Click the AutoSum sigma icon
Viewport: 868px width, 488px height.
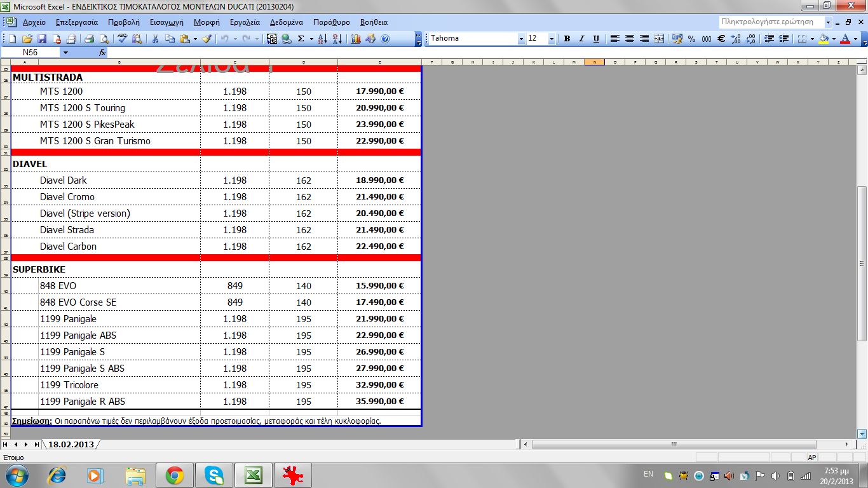click(301, 39)
